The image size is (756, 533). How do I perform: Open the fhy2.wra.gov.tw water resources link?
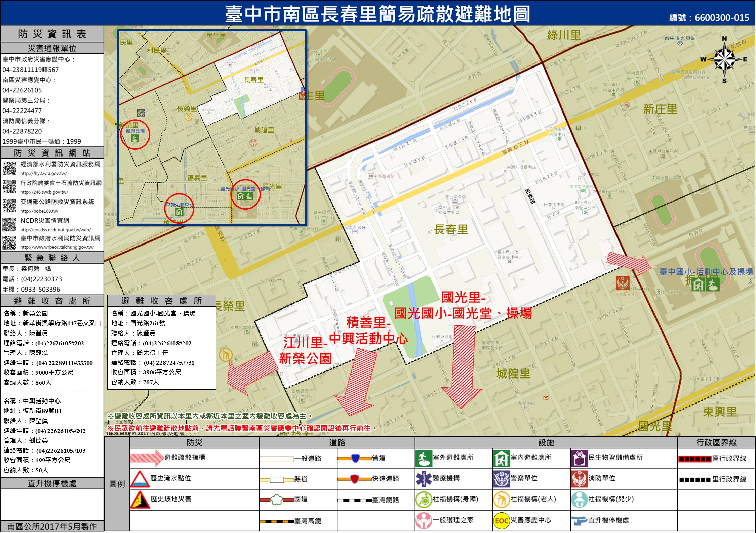[43, 174]
